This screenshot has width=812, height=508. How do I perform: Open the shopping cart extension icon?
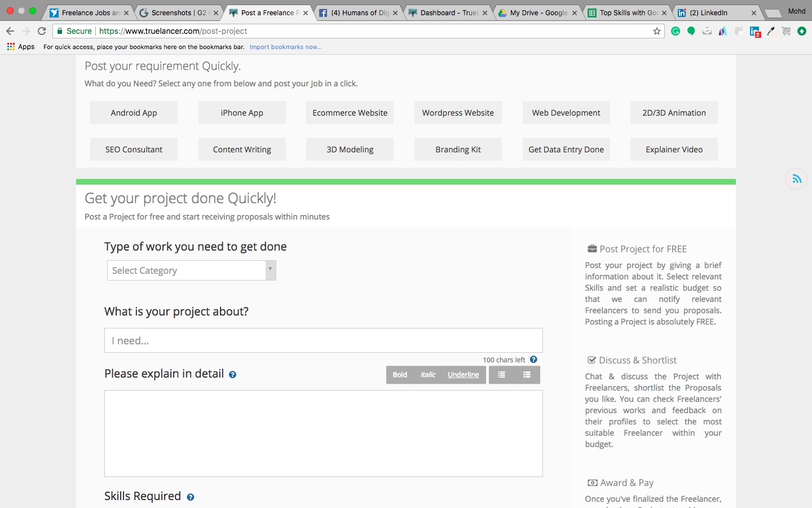click(x=786, y=31)
